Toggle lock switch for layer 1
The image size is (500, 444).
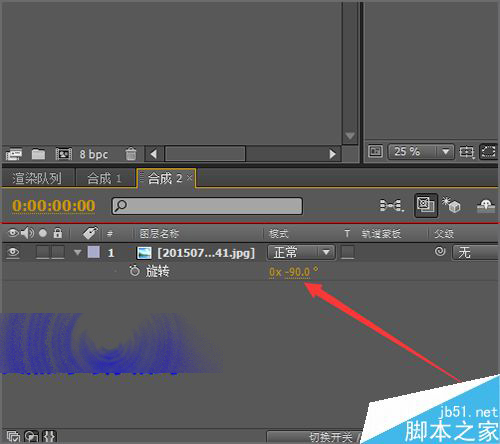58,252
